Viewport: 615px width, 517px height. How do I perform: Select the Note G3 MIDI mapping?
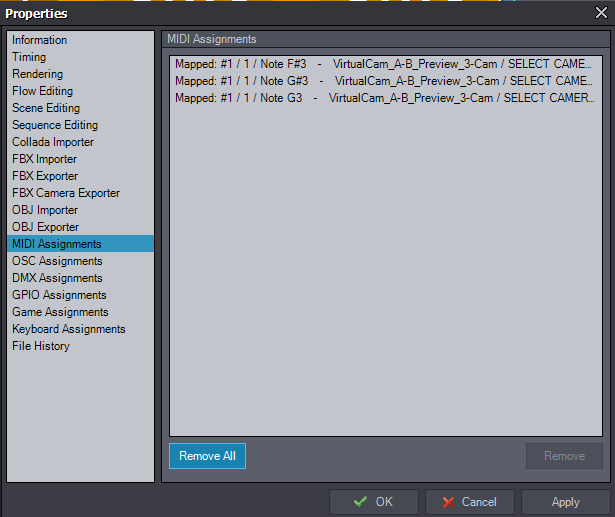[x=385, y=98]
